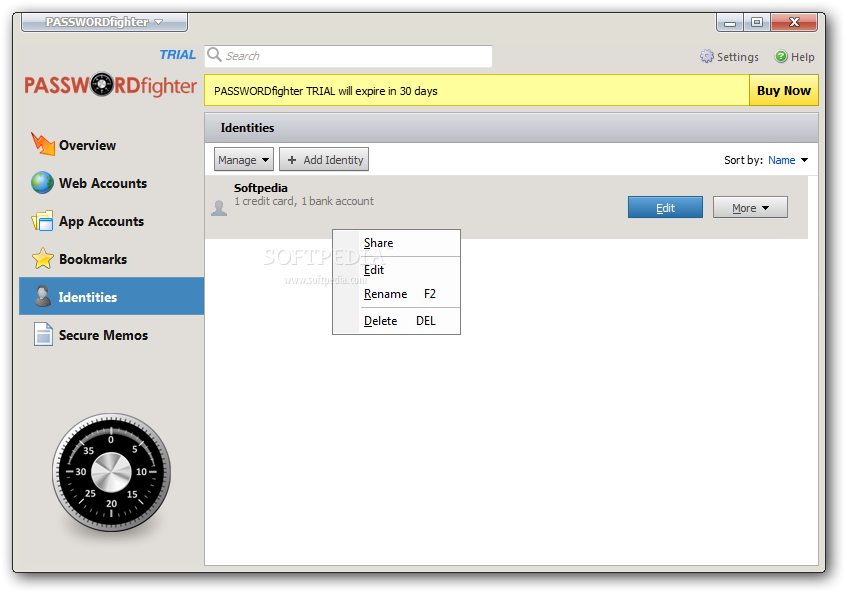This screenshot has width=846, height=593.
Task: Click the Buy Now button
Action: 783,90
